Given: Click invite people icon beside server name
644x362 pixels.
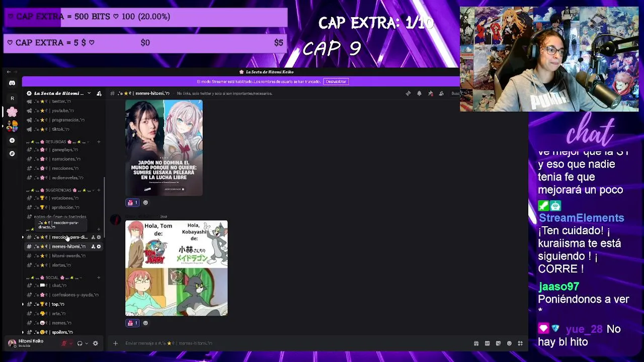Looking at the screenshot, I should tap(99, 94).
